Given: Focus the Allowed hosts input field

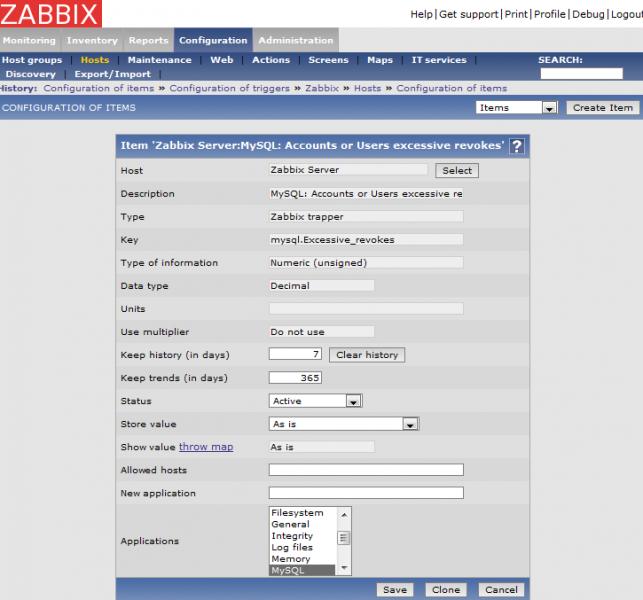Looking at the screenshot, I should 366,470.
